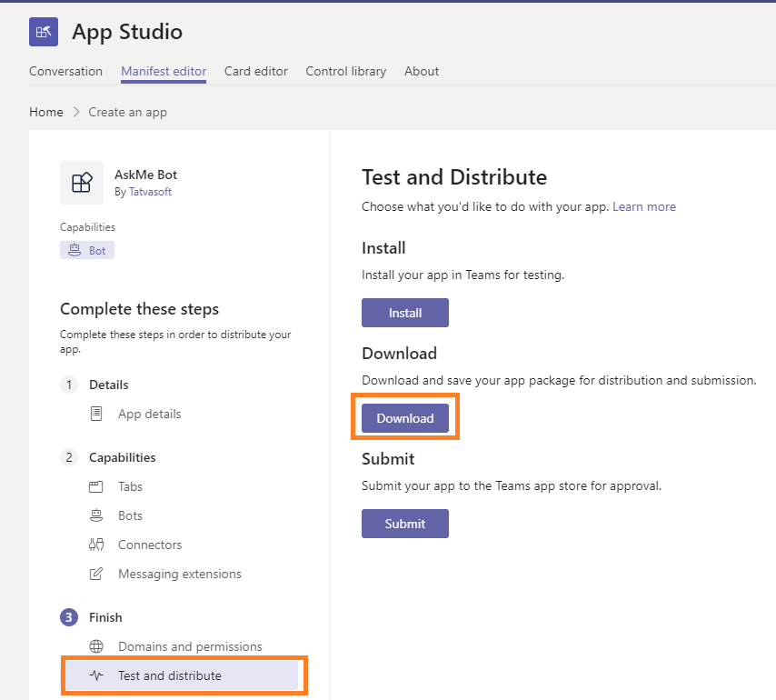This screenshot has width=776, height=700.
Task: Click the Test and Distribute page heading
Action: [x=454, y=177]
